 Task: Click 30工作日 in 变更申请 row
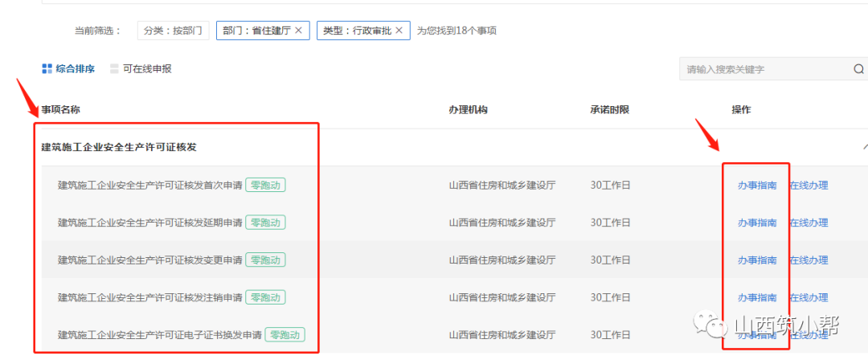pos(611,260)
